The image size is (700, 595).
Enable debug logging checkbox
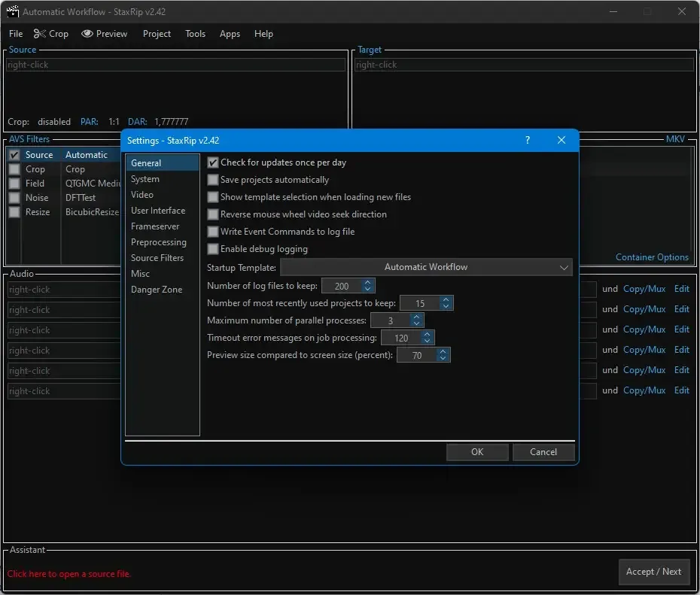[213, 249]
